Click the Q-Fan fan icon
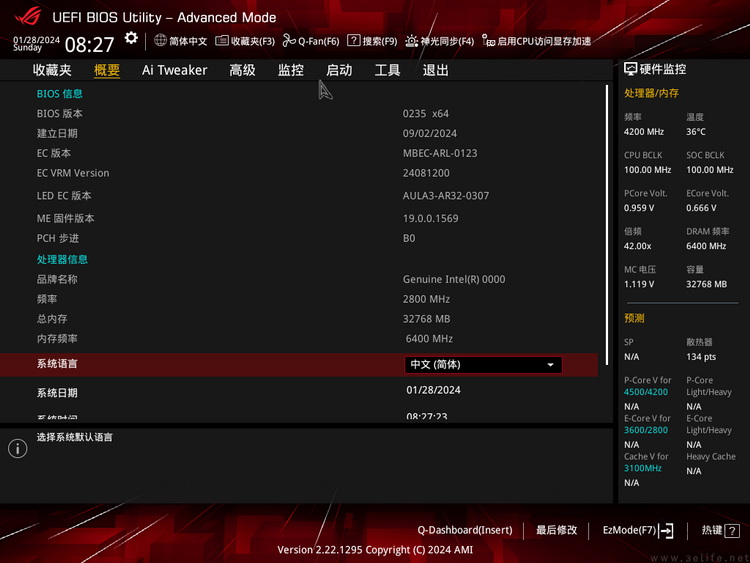Screen dimensions: 750x563 (288, 41)
